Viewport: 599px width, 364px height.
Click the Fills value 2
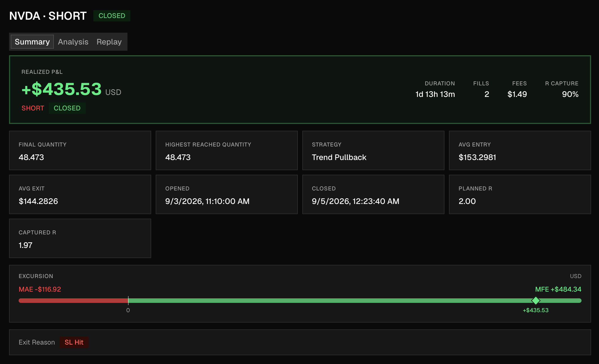487,94
